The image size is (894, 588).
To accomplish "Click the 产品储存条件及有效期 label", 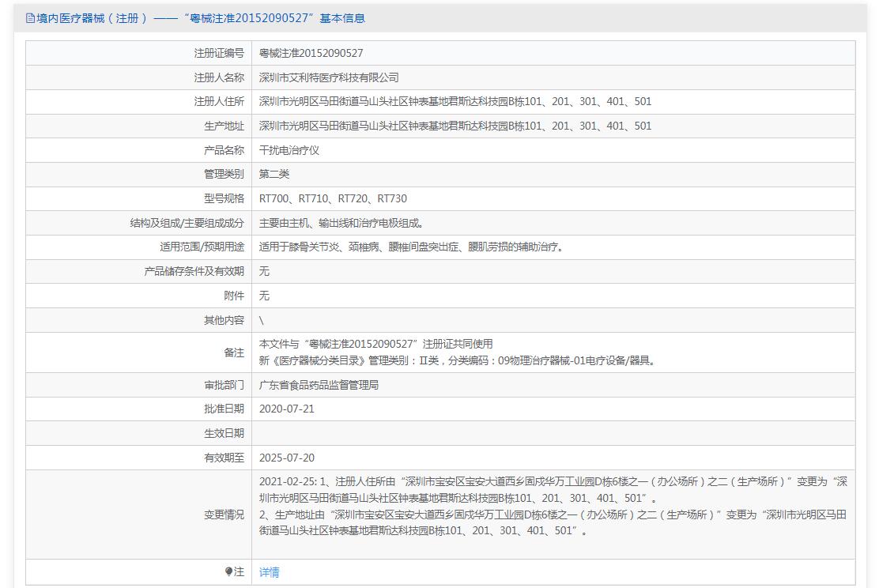I will (x=194, y=271).
